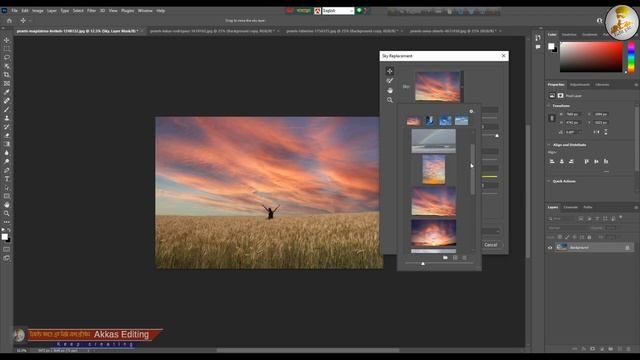Screen dimensions: 640x360
Task: Click align left edges button in Properties
Action: tap(552, 162)
